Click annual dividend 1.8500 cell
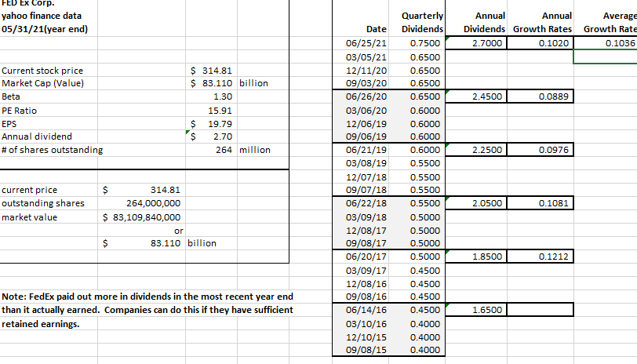637x364 pixels. (x=476, y=257)
